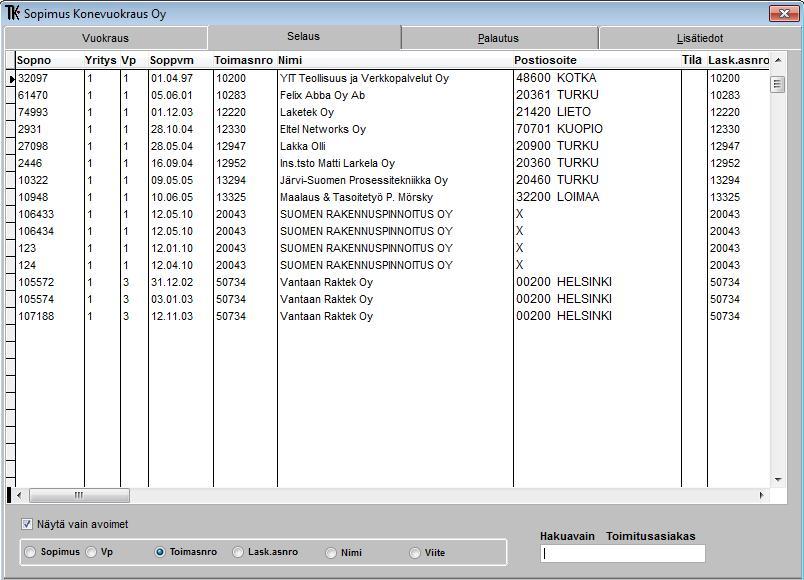Screen dimensions: 804x580
Task: Click the Lask.asnro 12947 cell
Action: [738, 146]
